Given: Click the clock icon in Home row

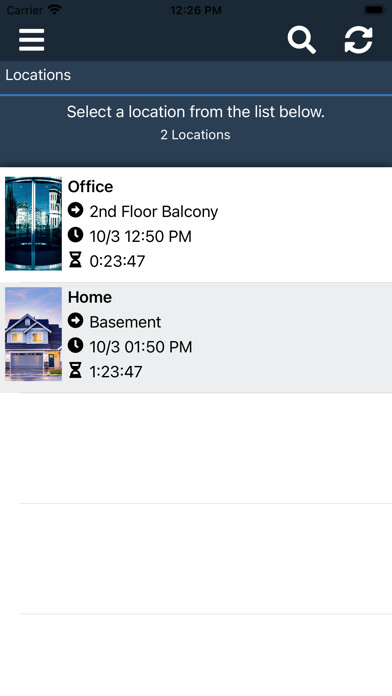Looking at the screenshot, I should click(75, 345).
